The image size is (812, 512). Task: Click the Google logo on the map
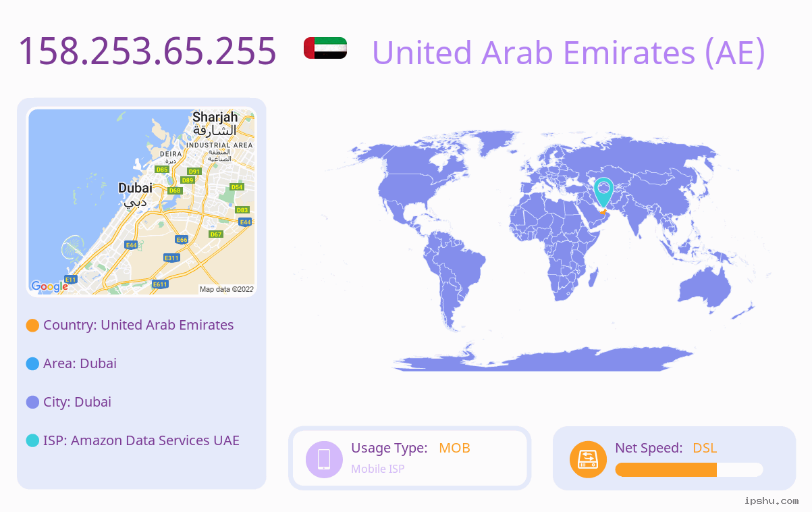(50, 286)
